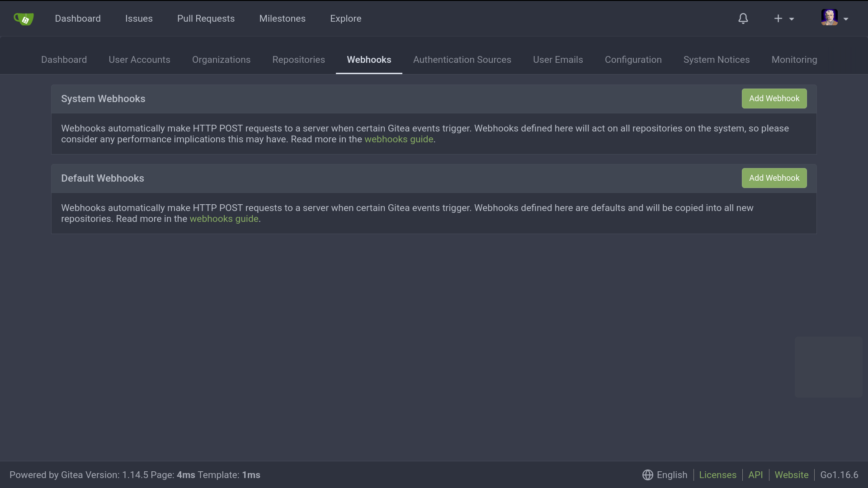
Task: Add a Default Webhook
Action: pos(774,178)
